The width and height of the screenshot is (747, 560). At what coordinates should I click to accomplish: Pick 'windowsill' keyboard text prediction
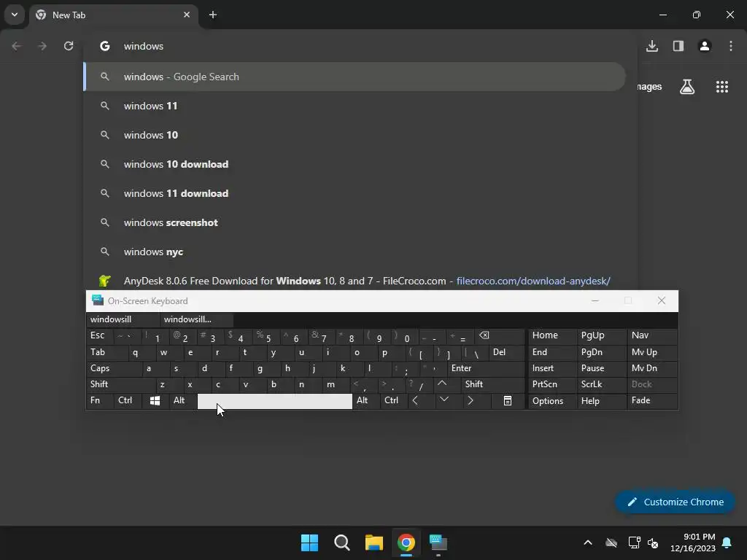tap(123, 319)
